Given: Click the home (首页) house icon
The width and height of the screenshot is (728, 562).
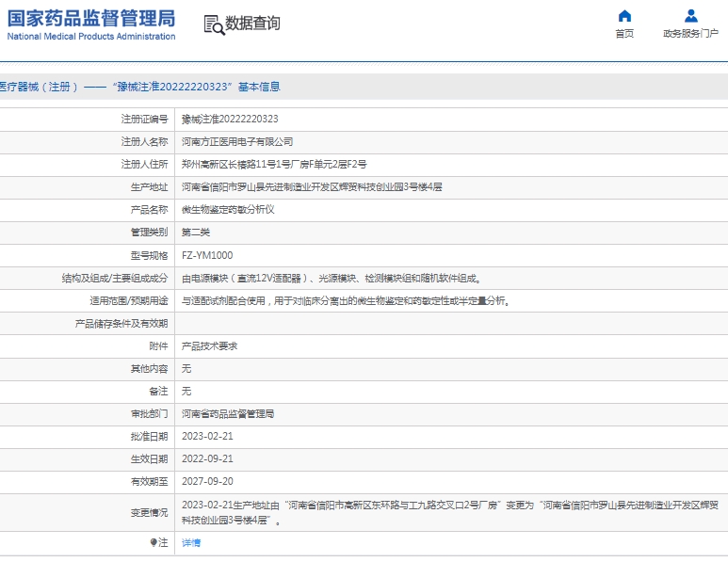Looking at the screenshot, I should pyautogui.click(x=624, y=16).
